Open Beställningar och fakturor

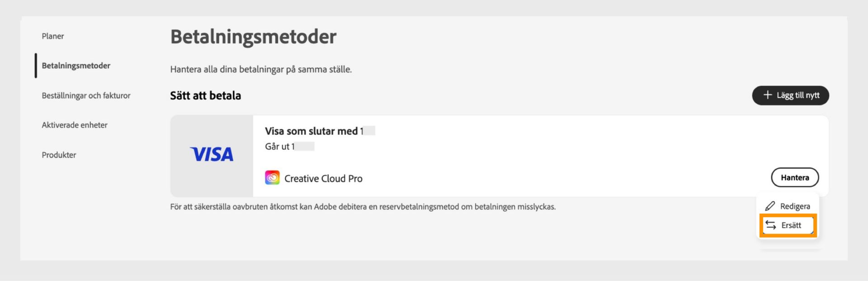pyautogui.click(x=86, y=95)
